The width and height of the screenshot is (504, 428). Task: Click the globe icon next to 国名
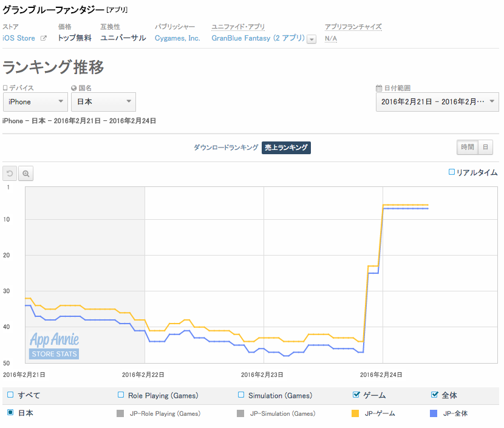(x=74, y=88)
